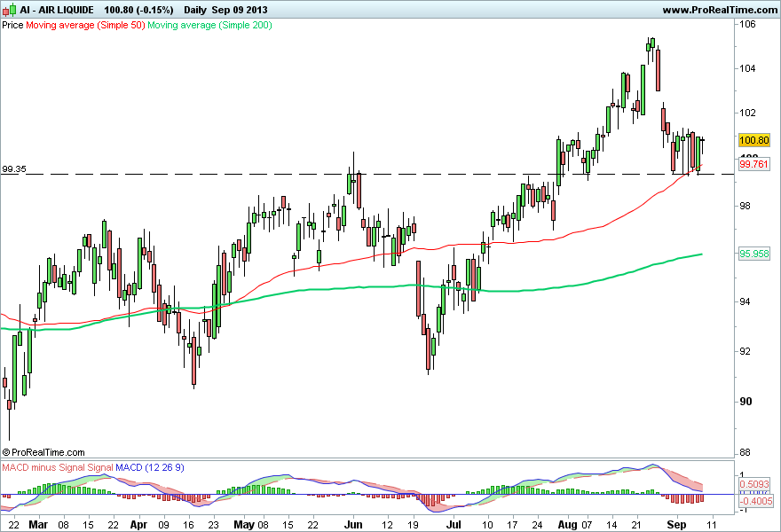This screenshot has height=532, width=781.
Task: Click the Sep 09 2013 date label
Action: pos(240,10)
